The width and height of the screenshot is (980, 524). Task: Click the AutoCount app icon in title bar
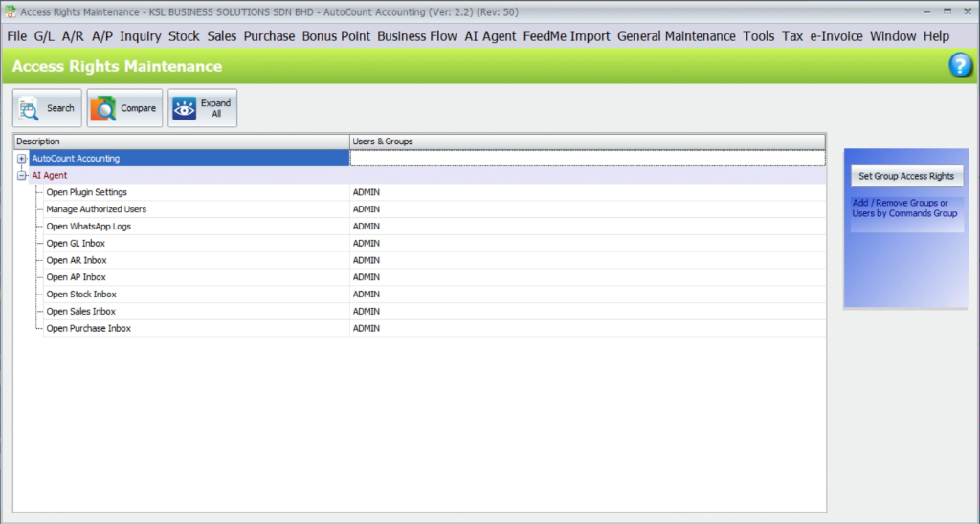(10, 11)
